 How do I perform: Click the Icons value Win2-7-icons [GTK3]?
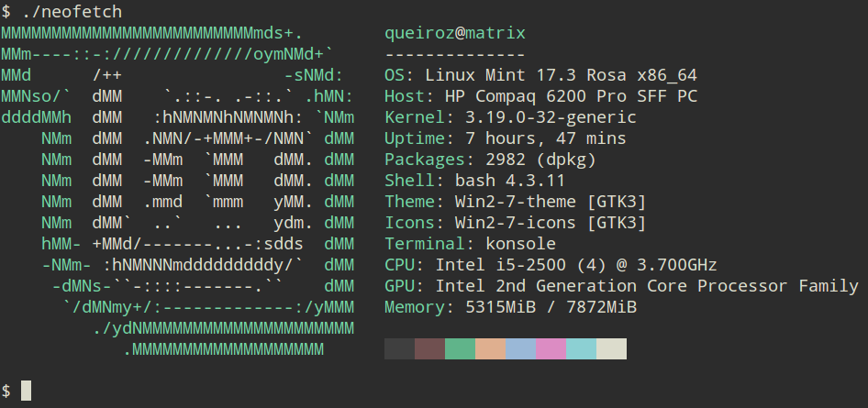551,223
